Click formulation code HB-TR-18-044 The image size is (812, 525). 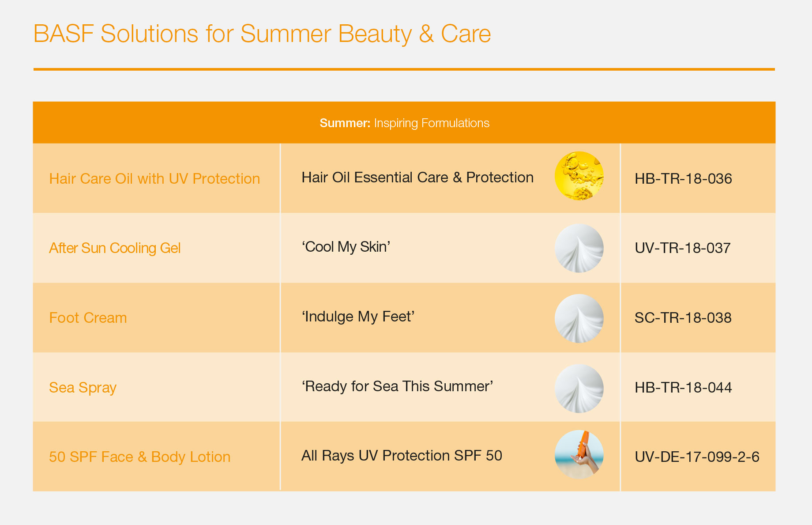click(x=683, y=388)
